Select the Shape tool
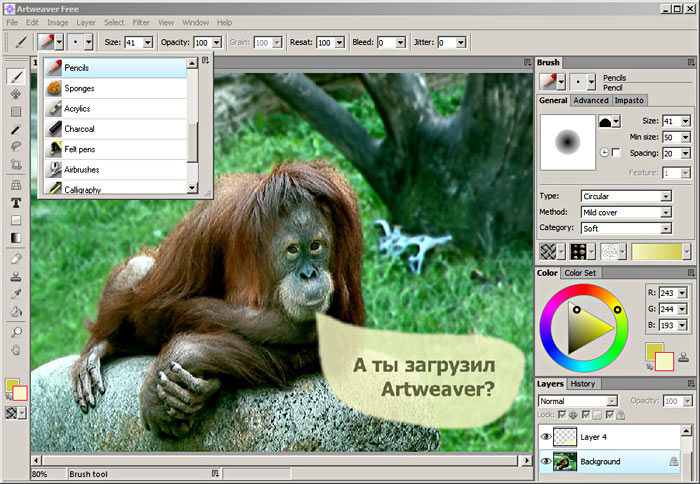700x484 pixels. pyautogui.click(x=16, y=220)
